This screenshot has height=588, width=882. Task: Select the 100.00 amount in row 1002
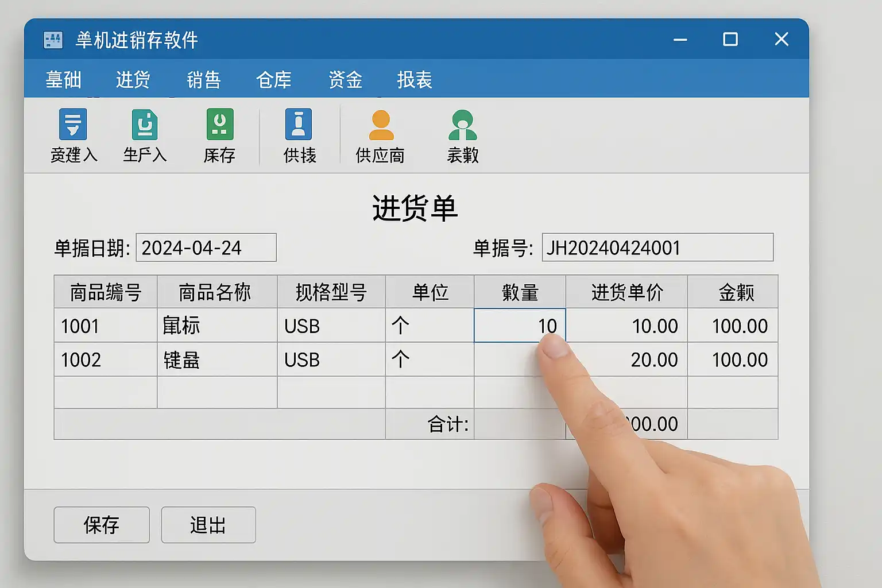[x=733, y=359]
